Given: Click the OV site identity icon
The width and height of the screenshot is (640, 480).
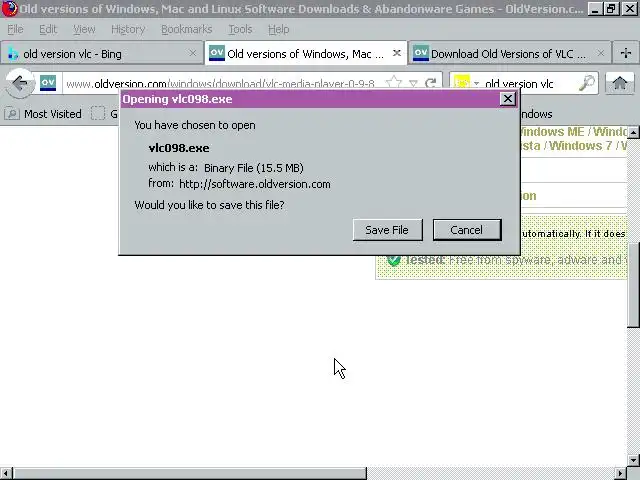Looking at the screenshot, I should pos(48,83).
